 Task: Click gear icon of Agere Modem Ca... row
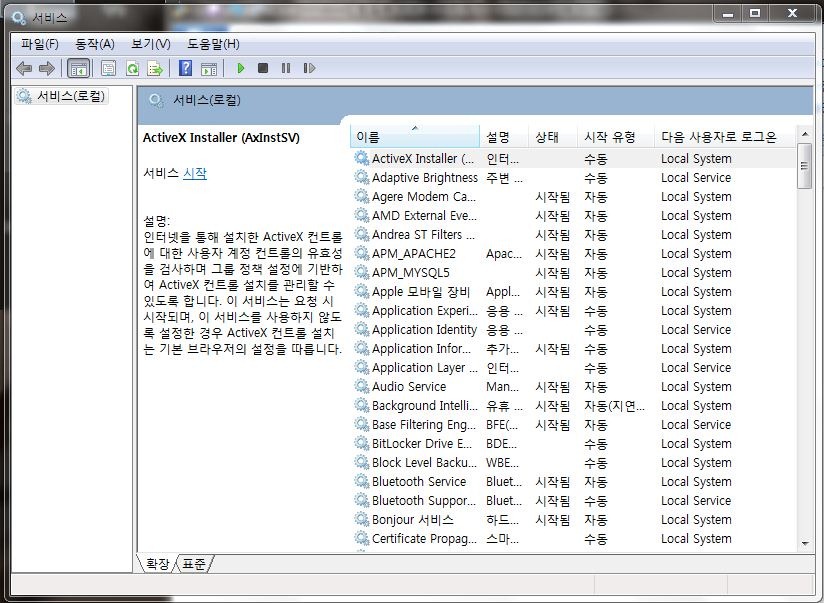[x=362, y=197]
